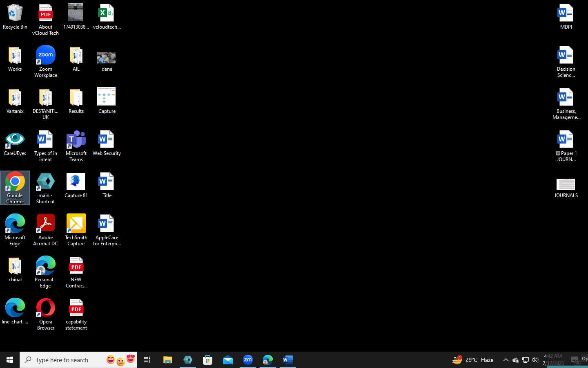This screenshot has width=588, height=368.
Task: Open the Windows Start menu
Action: click(x=10, y=360)
